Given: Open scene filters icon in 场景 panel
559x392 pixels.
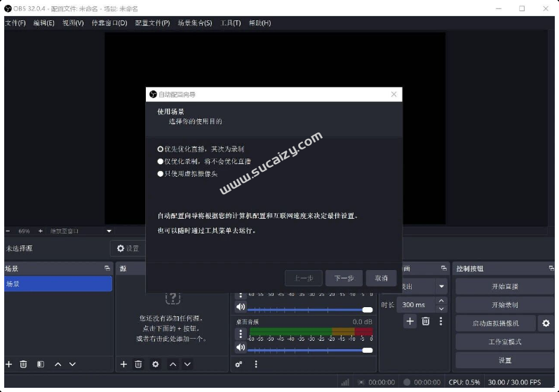Looking at the screenshot, I should coord(40,364).
